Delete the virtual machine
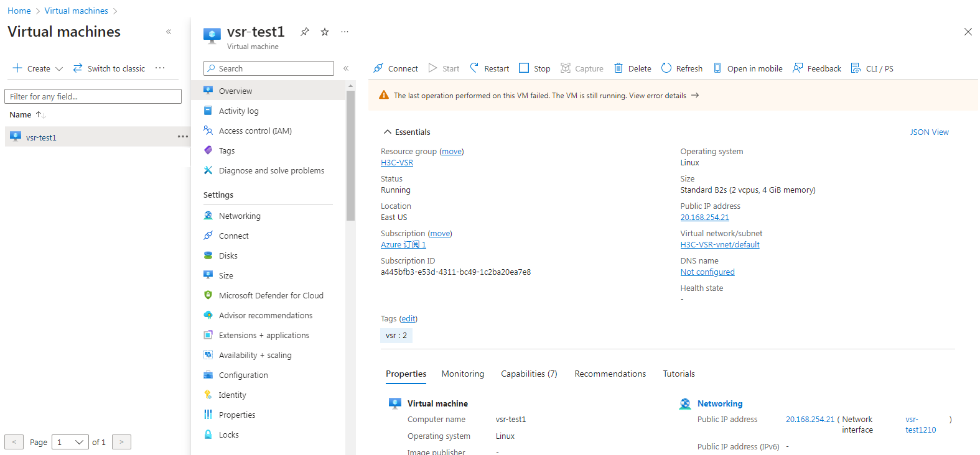The image size is (980, 455). click(633, 68)
